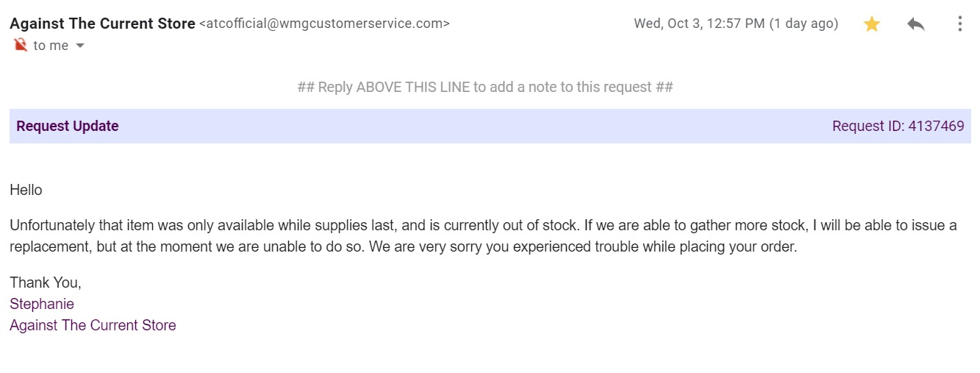
Task: Click the "Reply ABOVE THIS LINE" notice text
Action: (x=485, y=88)
